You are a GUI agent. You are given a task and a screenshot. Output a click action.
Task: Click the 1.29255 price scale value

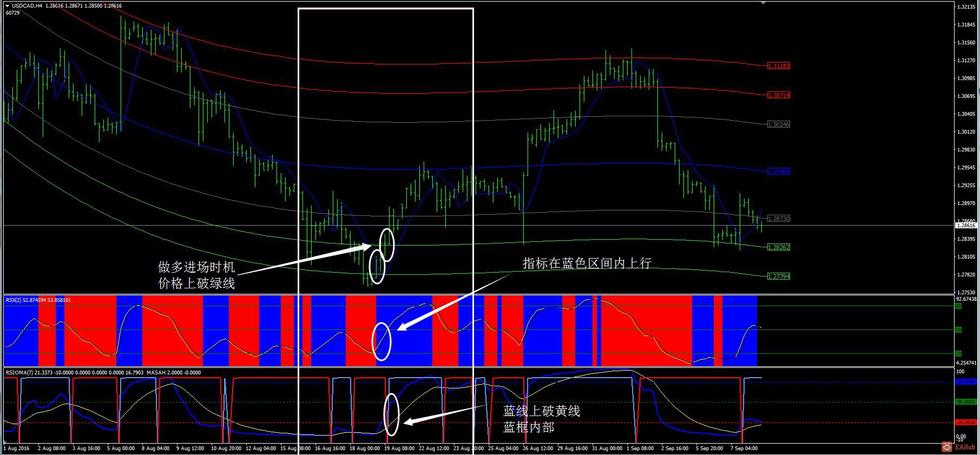966,186
